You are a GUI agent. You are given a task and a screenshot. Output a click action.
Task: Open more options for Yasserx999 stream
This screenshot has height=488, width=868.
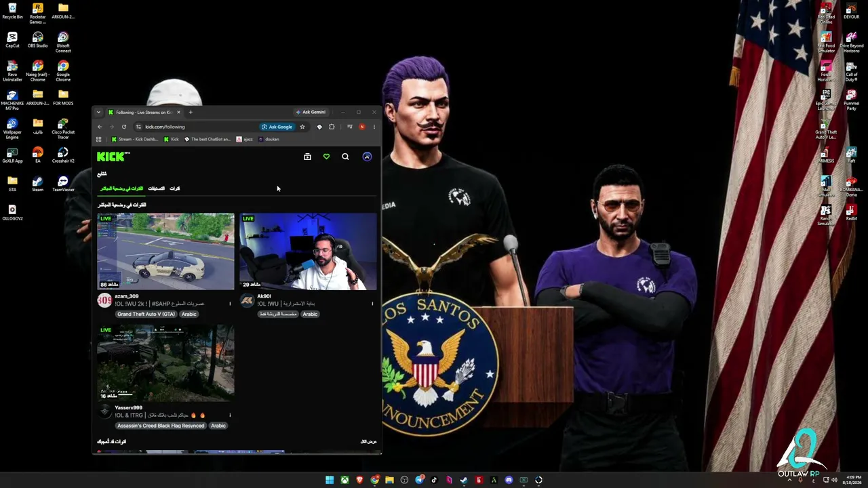[x=230, y=415]
